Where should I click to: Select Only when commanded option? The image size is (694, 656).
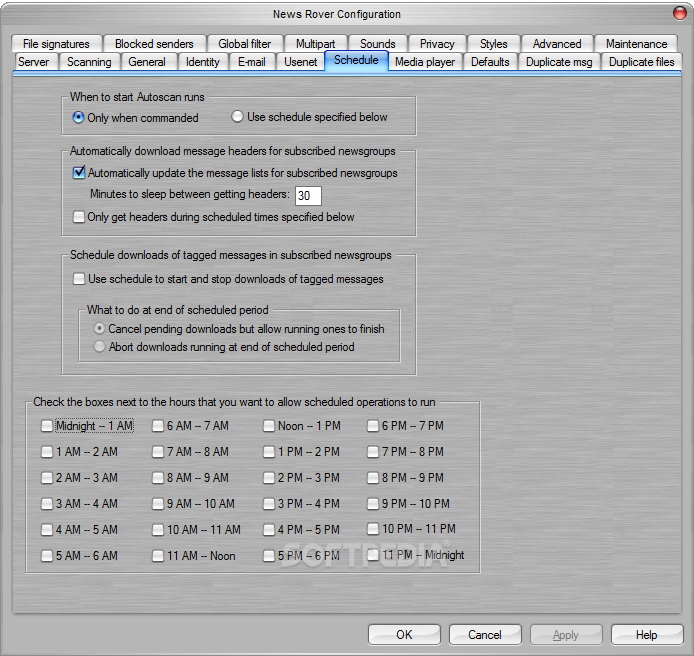coord(135,118)
